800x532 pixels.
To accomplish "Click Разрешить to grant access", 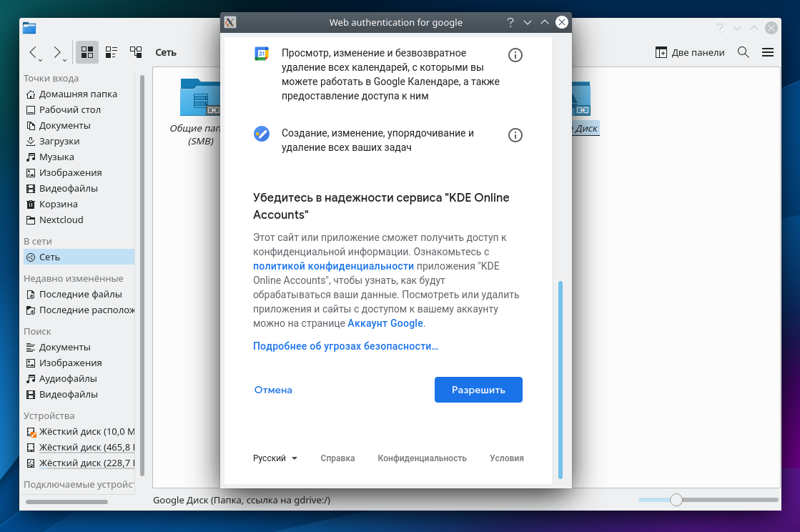I will point(478,390).
